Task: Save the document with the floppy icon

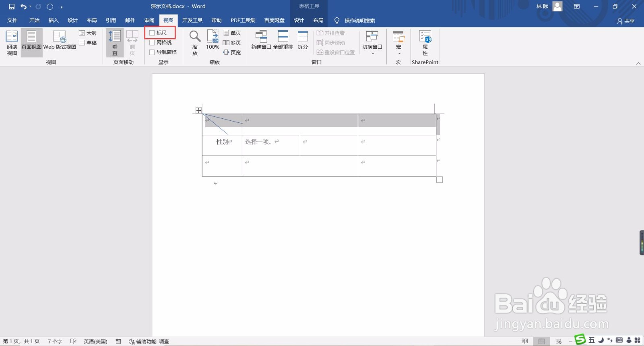Action: [12, 6]
